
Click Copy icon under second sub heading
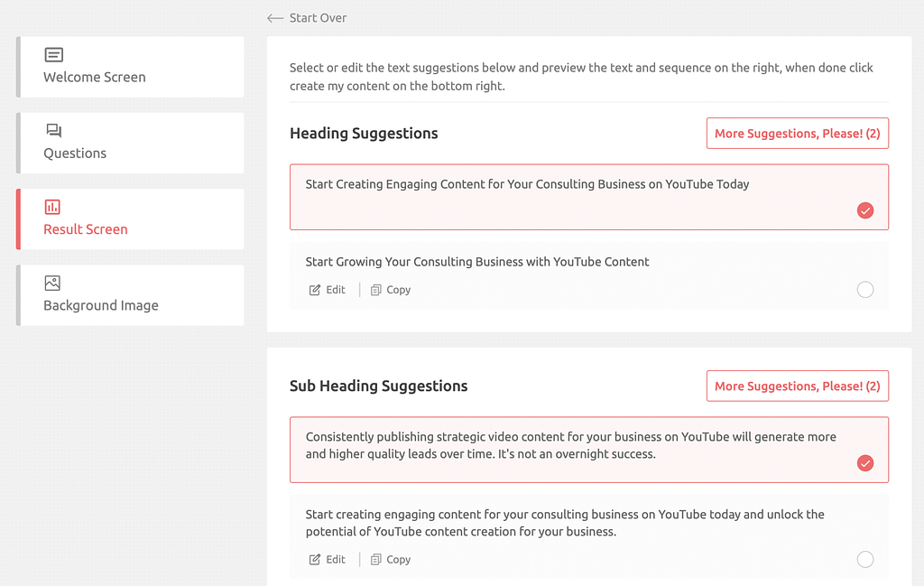376,560
